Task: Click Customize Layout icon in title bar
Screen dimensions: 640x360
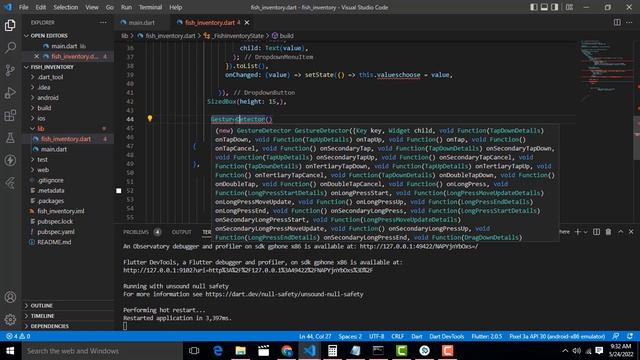Action: coord(569,7)
